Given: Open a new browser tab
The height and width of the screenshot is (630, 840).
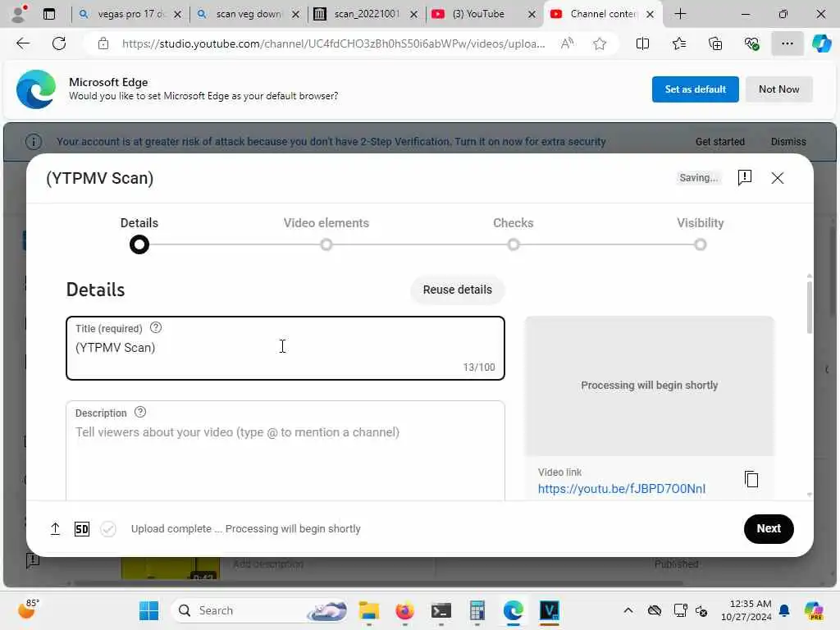Looking at the screenshot, I should point(680,14).
